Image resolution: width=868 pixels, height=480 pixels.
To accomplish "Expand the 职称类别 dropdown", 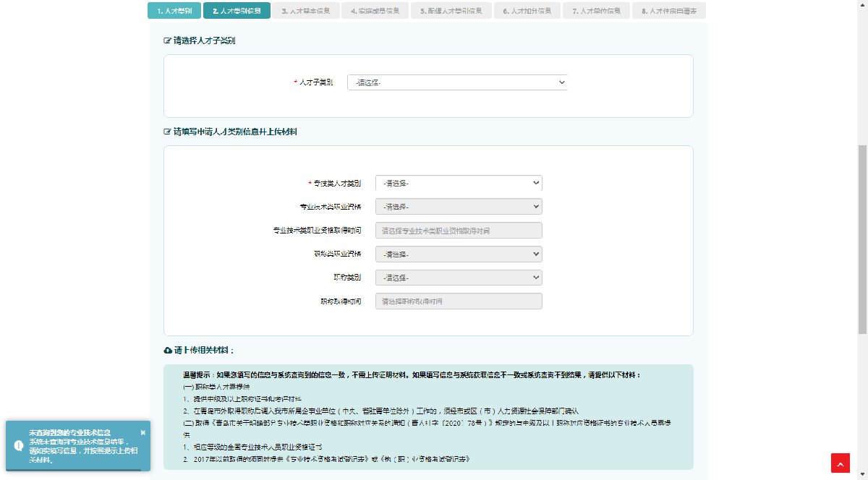I will coord(459,278).
